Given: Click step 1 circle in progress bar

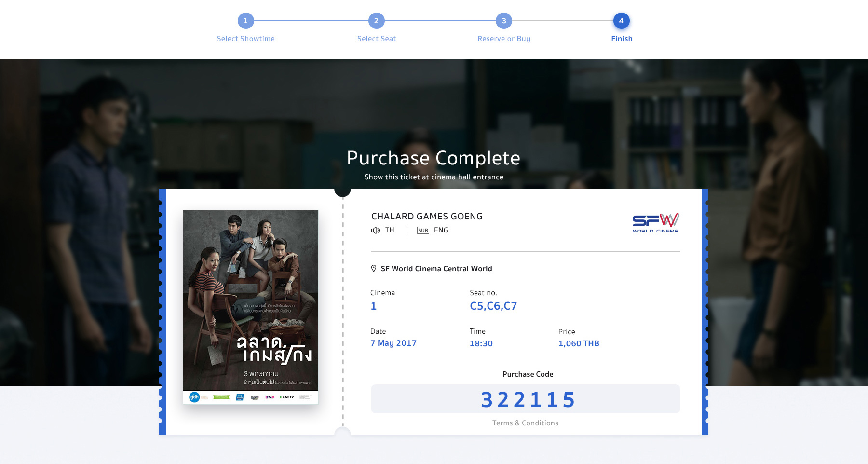Looking at the screenshot, I should 245,21.
